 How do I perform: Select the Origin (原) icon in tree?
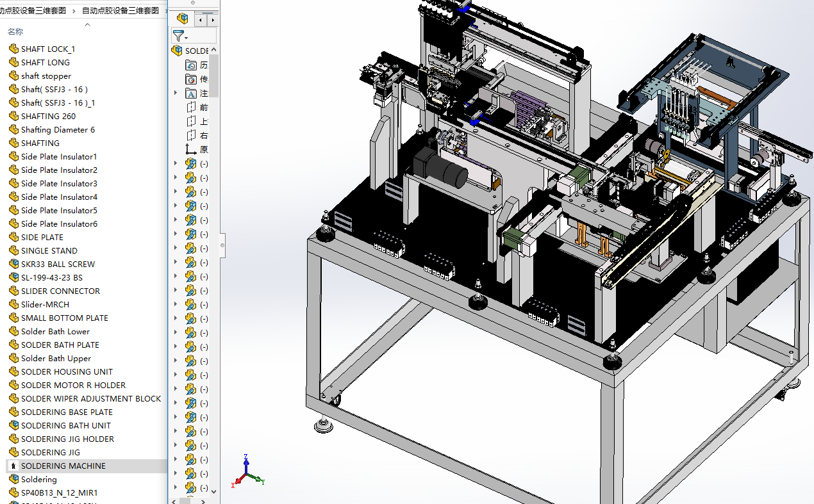click(x=191, y=149)
